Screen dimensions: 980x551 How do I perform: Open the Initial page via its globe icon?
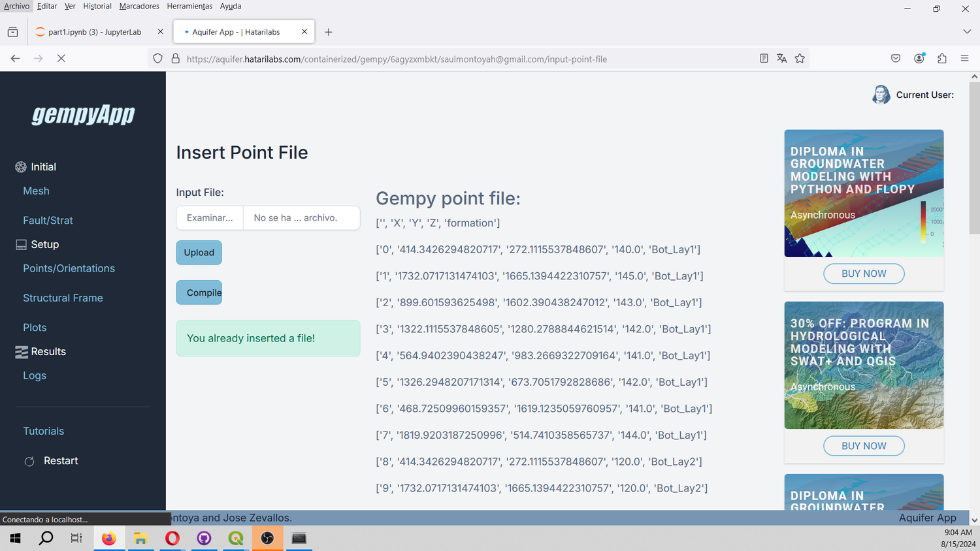(20, 166)
